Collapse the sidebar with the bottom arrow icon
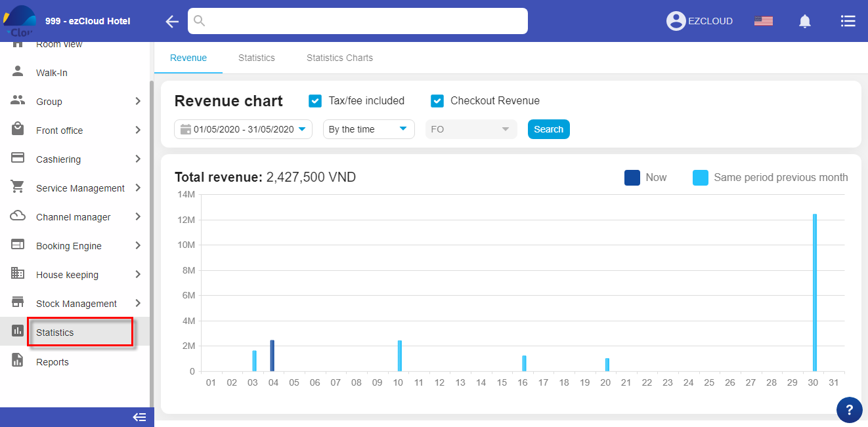The height and width of the screenshot is (427, 868). 139,417
